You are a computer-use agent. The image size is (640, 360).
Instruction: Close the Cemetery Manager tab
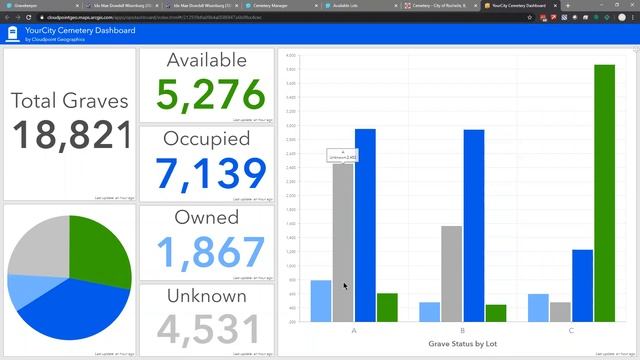(316, 6)
